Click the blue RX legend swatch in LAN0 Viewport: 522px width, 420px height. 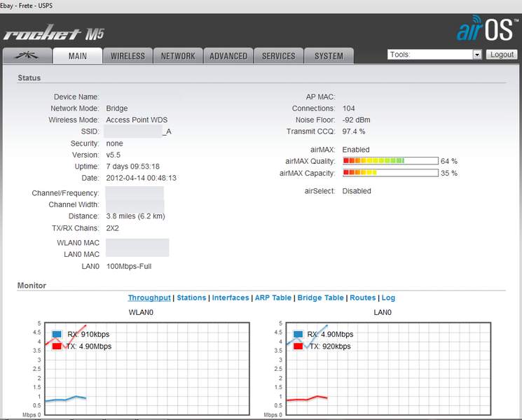pos(298,334)
